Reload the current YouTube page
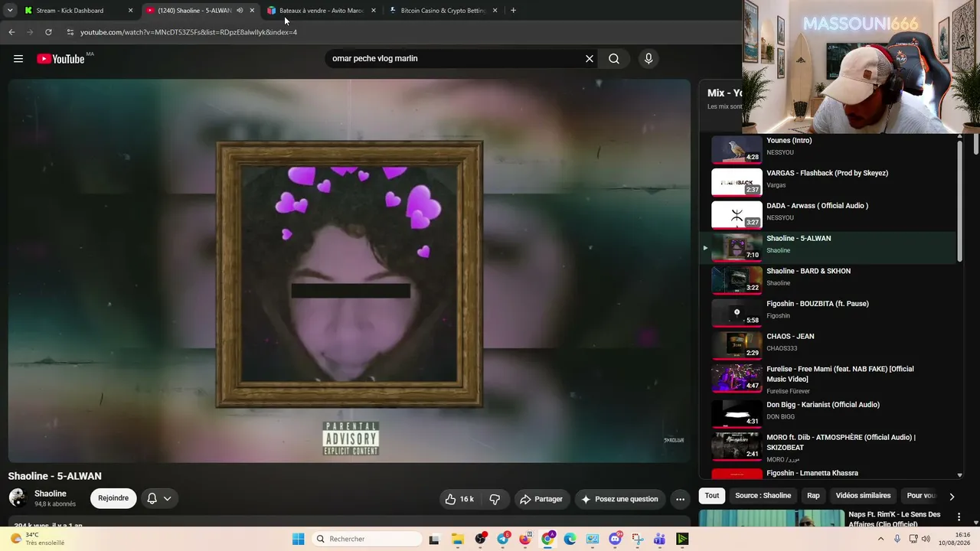The height and width of the screenshot is (551, 980). (48, 32)
